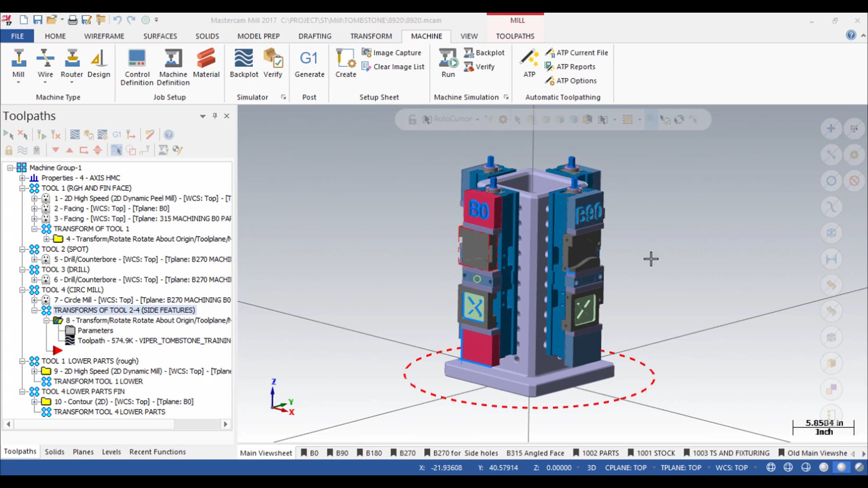This screenshot has height=488, width=868.
Task: Open the 1002 PARTS viewsheet tab
Action: tap(596, 453)
